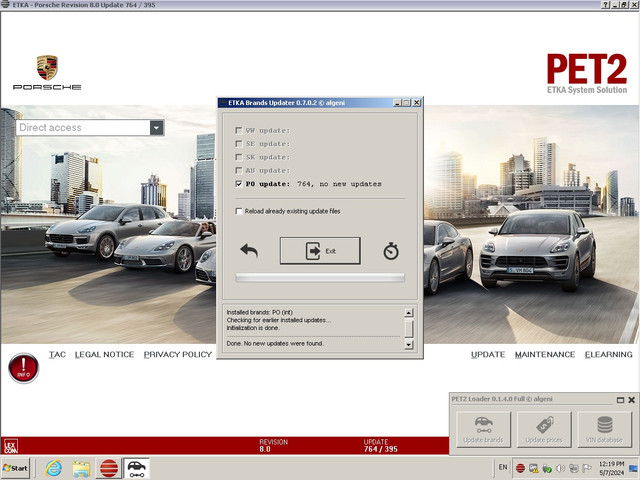
Task: Click in the Direct access input field
Action: click(x=83, y=128)
